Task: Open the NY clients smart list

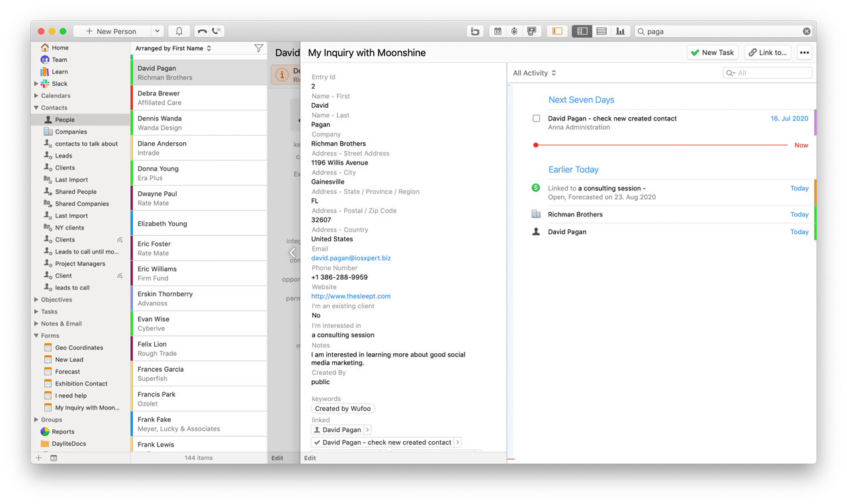Action: pos(69,228)
